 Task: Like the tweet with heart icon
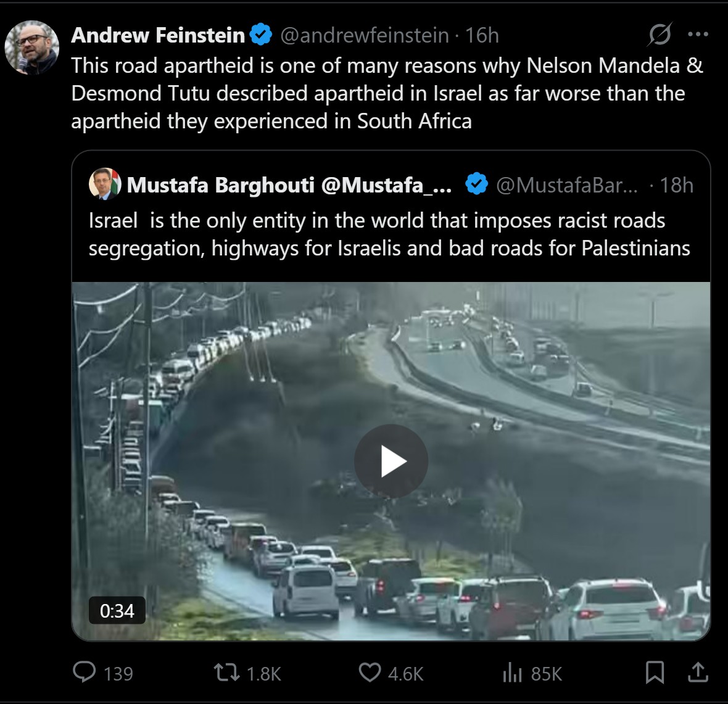click(370, 672)
